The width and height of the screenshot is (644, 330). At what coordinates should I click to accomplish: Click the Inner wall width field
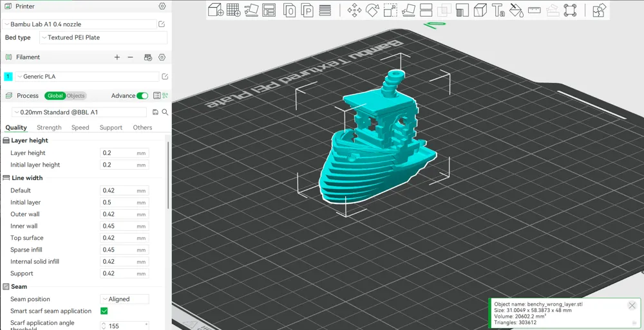click(x=124, y=226)
